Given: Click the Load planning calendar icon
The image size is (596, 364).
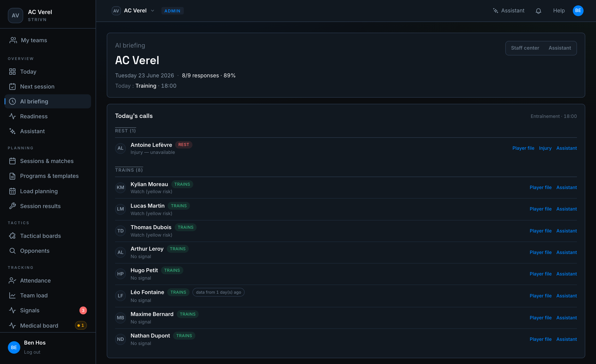Looking at the screenshot, I should (x=12, y=191).
